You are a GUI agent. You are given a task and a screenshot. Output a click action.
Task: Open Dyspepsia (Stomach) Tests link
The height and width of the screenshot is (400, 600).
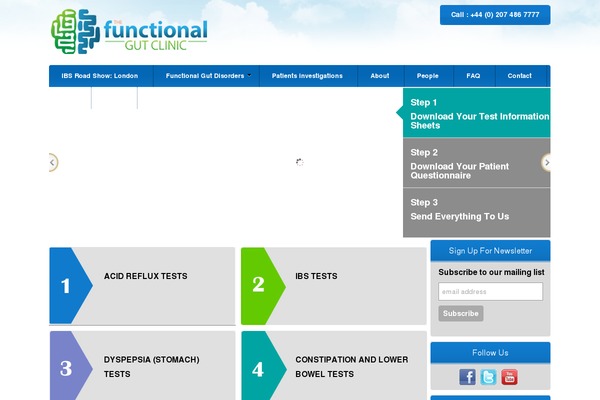point(152,367)
